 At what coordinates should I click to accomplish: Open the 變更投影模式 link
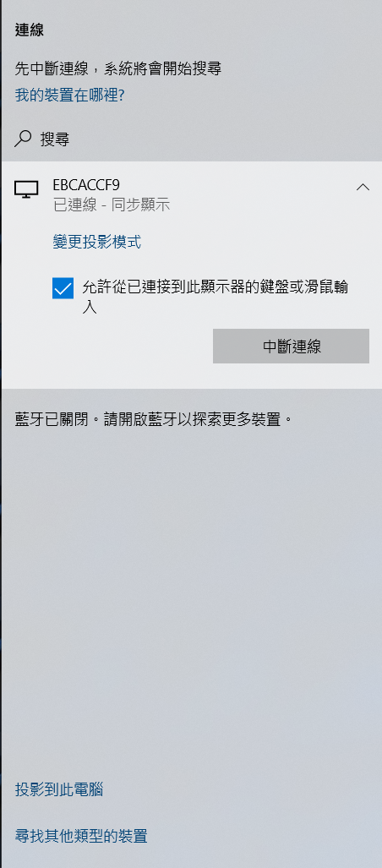point(97,242)
